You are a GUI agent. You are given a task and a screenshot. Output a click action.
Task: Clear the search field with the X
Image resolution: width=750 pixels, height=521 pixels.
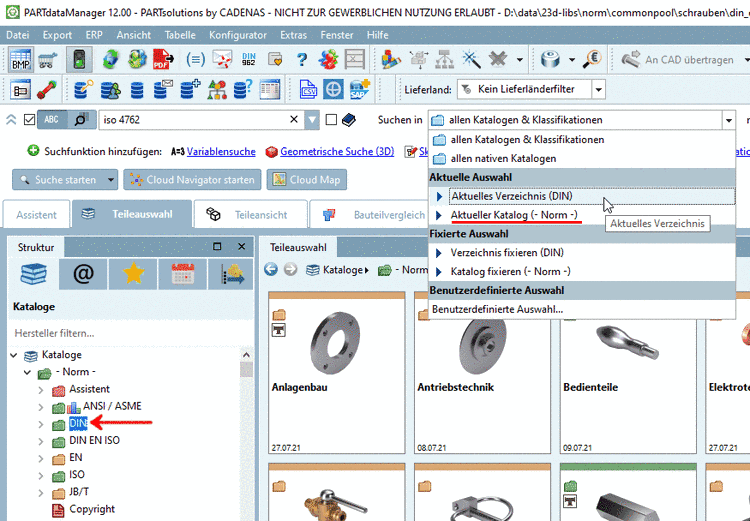pyautogui.click(x=294, y=119)
